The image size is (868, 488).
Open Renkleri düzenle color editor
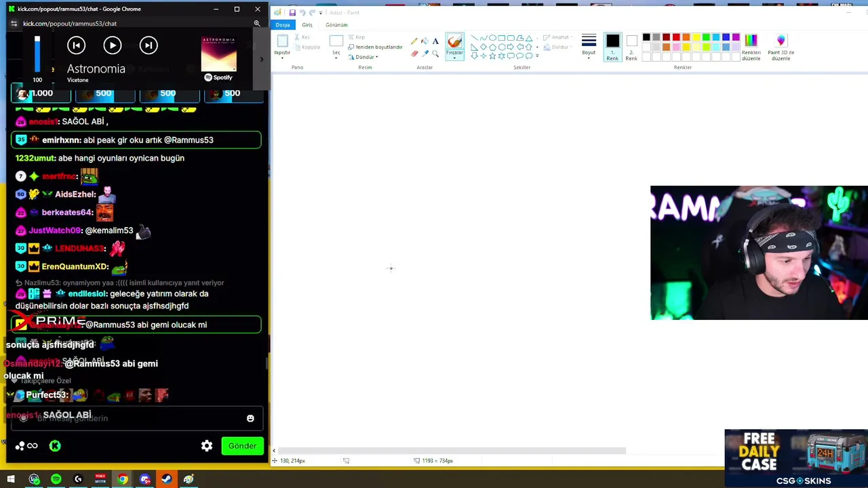click(x=751, y=47)
